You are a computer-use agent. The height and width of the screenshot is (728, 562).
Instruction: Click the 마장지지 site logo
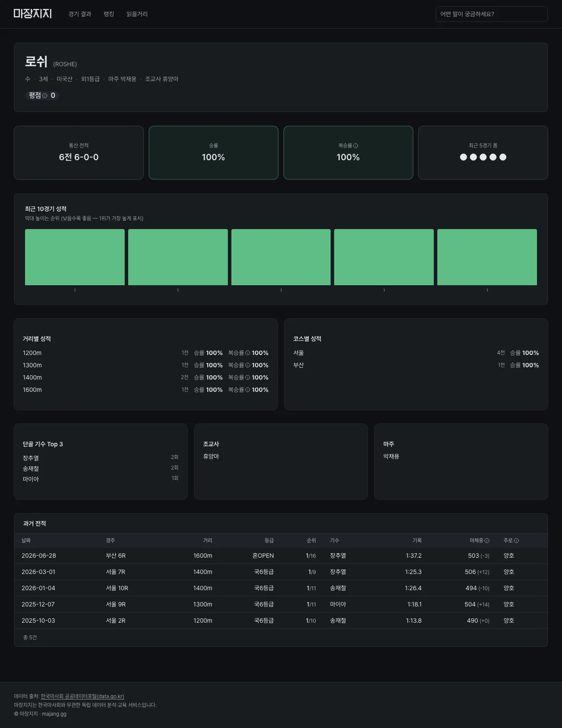[x=32, y=14]
